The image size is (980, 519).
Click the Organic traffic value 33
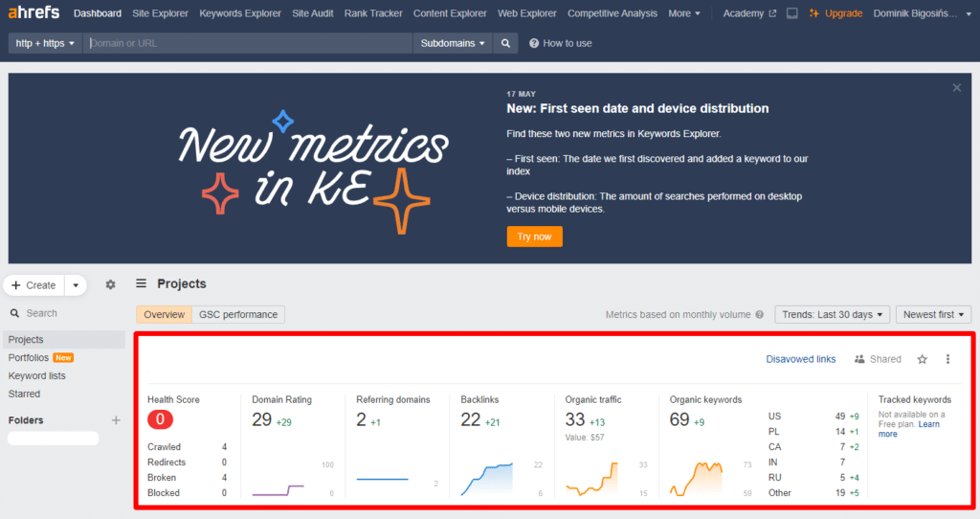click(x=575, y=419)
